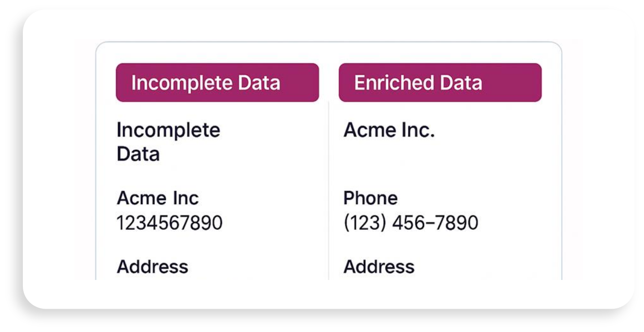Select the unformatted number 1234567890
The height and width of the screenshot is (332, 644).
[169, 223]
